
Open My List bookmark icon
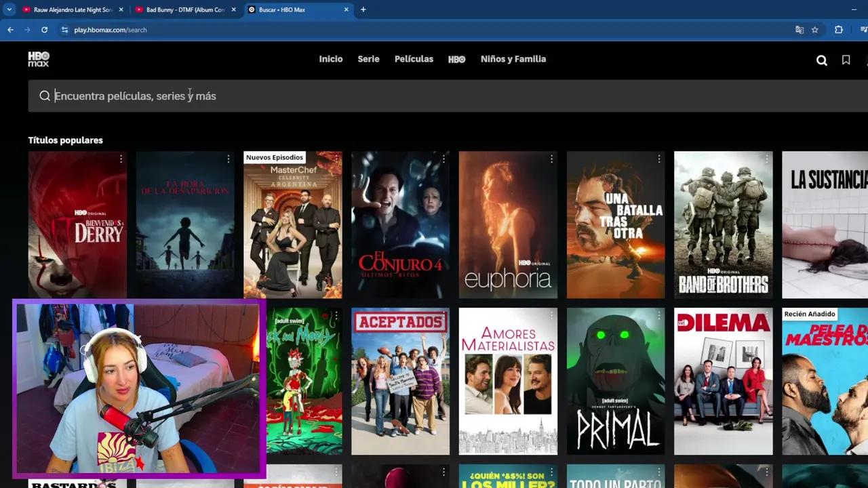(x=846, y=60)
